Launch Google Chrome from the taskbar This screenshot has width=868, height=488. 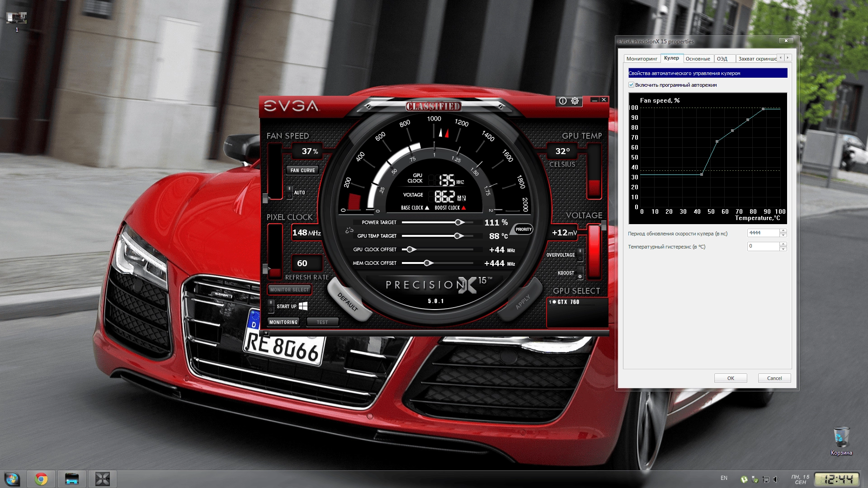41,479
